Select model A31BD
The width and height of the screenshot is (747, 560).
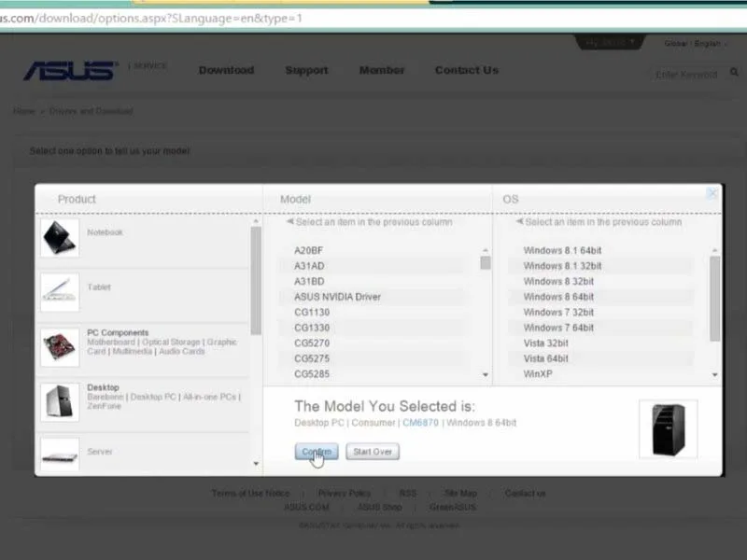click(309, 282)
